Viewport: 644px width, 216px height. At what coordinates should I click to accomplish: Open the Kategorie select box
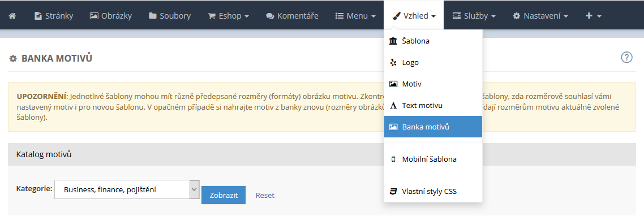(x=127, y=189)
